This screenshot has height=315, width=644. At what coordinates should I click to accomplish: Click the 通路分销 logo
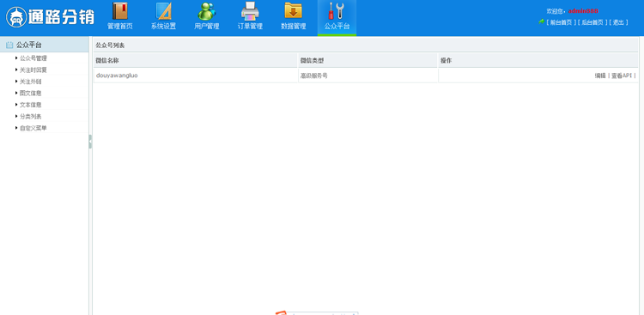coord(50,17)
